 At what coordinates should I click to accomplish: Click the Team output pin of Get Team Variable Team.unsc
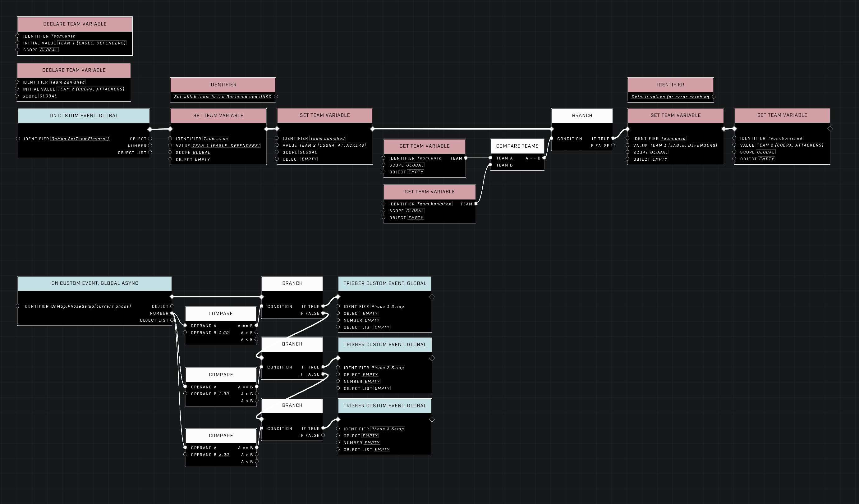(x=466, y=158)
